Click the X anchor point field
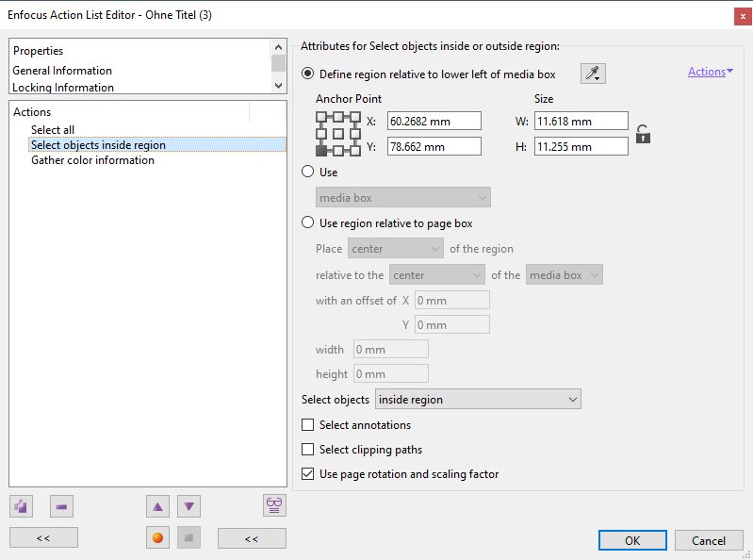The height and width of the screenshot is (560, 753). [x=434, y=121]
